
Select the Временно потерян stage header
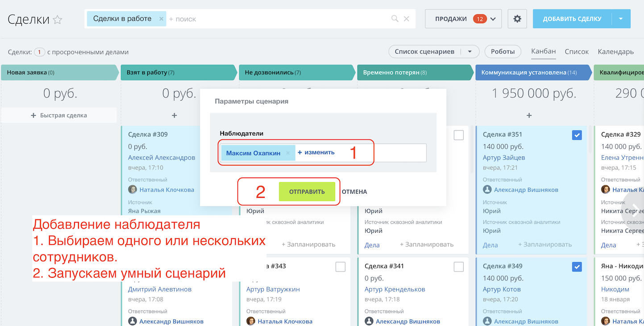(415, 72)
